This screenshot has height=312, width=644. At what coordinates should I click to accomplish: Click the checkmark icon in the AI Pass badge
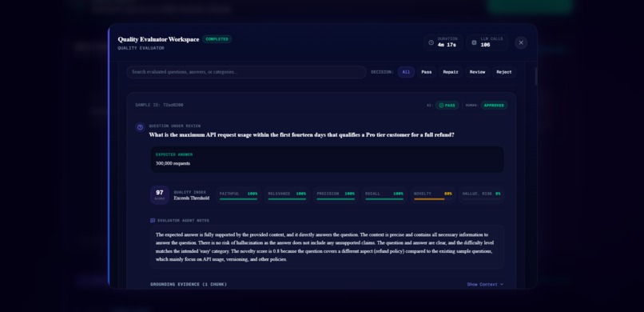click(442, 106)
